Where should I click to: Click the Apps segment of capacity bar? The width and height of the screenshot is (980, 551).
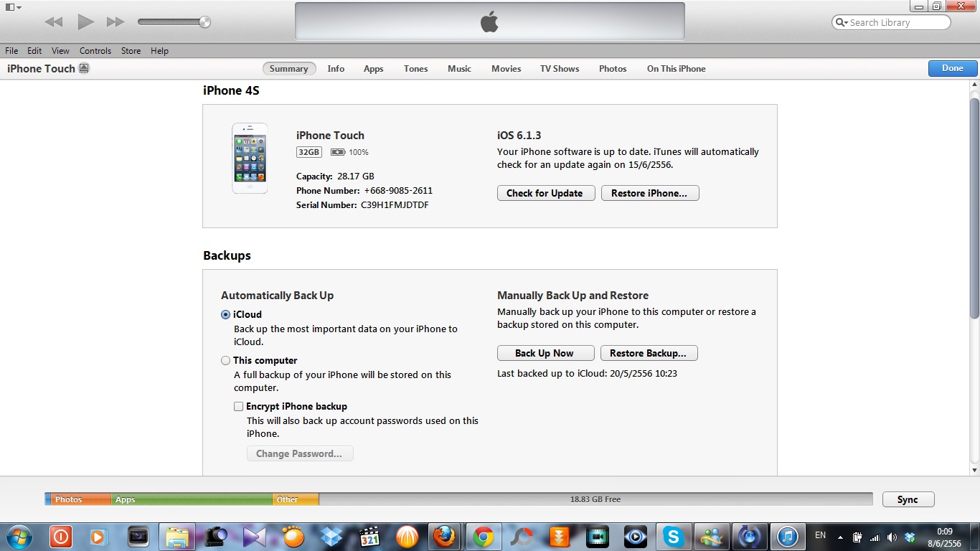point(192,499)
